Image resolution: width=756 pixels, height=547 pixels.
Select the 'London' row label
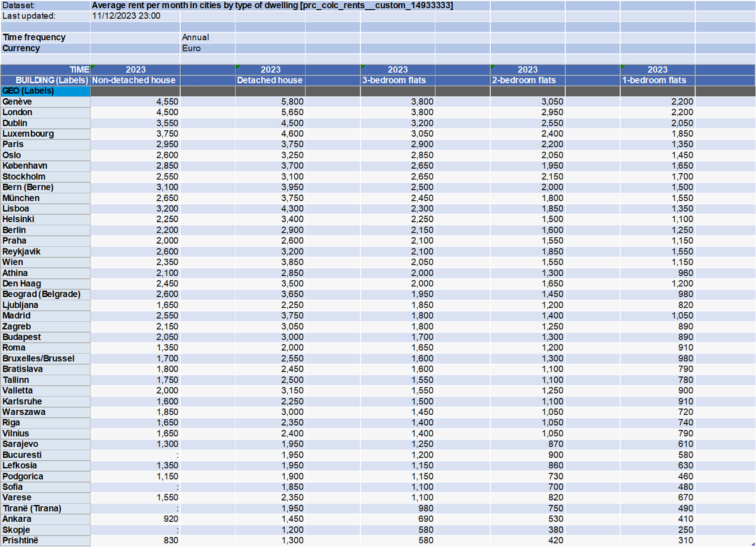coord(45,112)
